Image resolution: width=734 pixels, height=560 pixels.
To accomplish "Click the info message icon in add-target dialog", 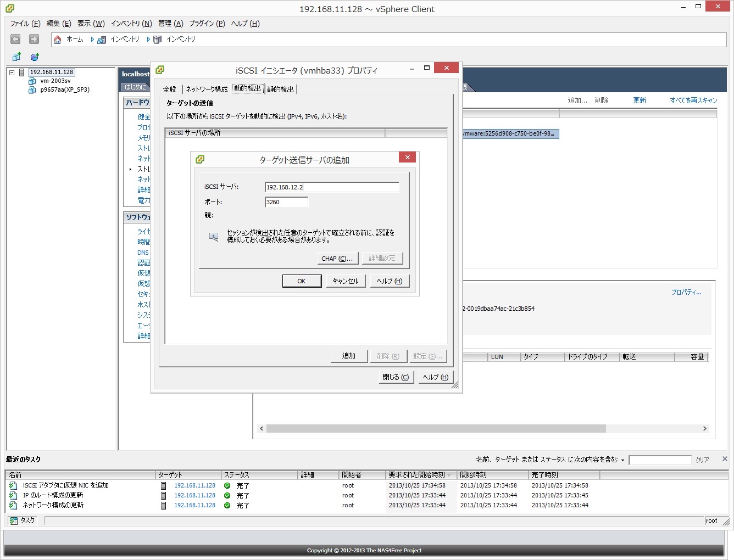I will tap(214, 237).
